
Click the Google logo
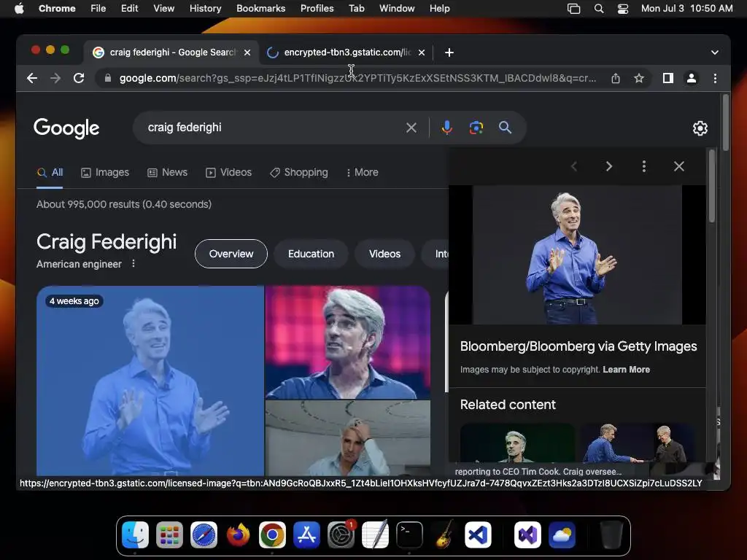(66, 128)
